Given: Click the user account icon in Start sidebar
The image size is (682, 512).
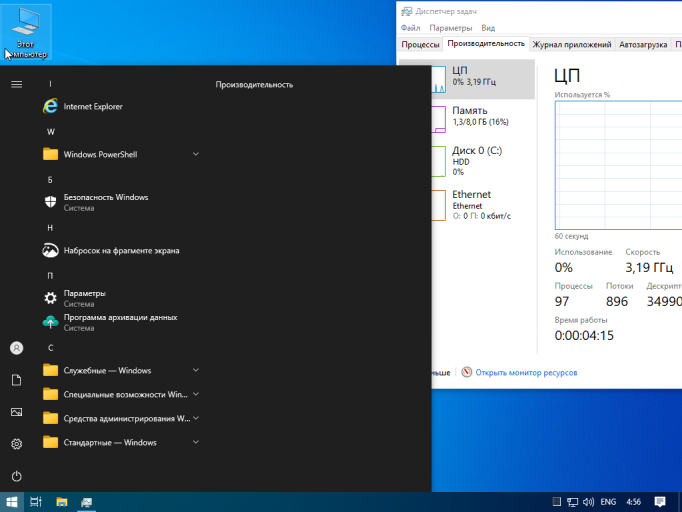Looking at the screenshot, I should (17, 348).
